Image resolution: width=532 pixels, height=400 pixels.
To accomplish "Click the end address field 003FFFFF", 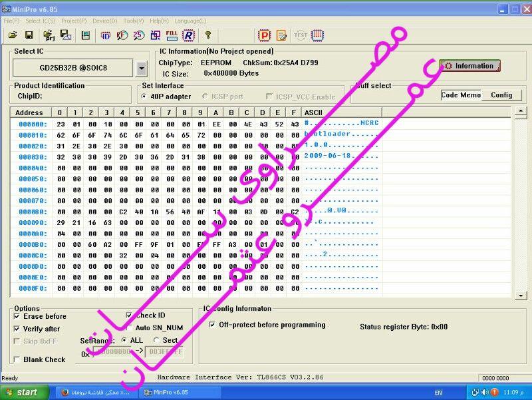I will click(165, 351).
